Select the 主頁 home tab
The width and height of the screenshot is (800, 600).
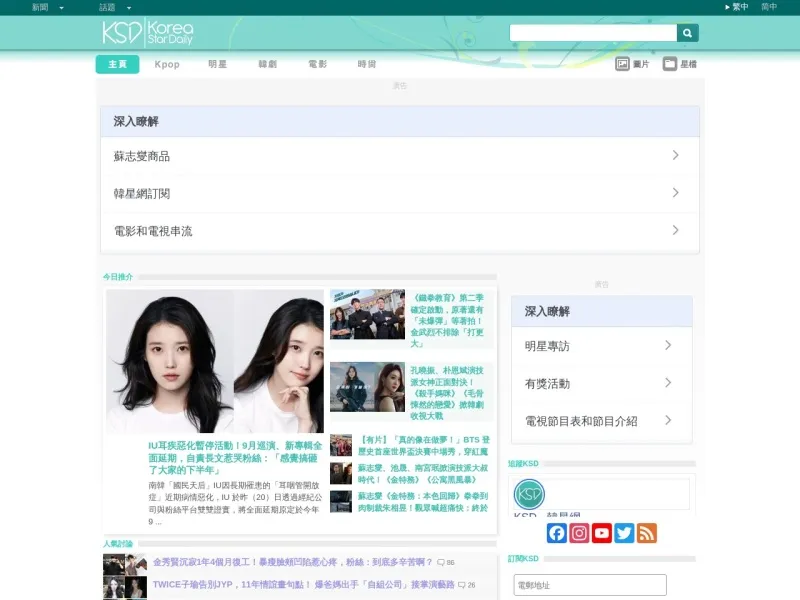click(117, 64)
